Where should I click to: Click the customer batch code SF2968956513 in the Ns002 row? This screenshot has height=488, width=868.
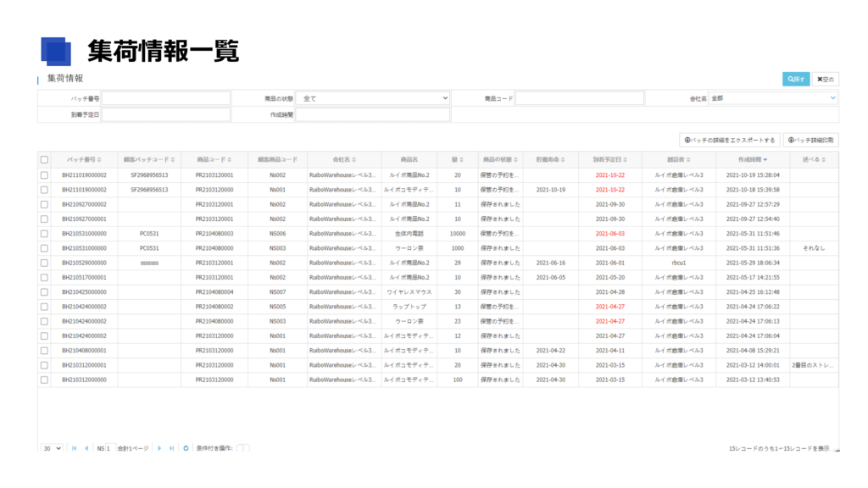tap(149, 175)
